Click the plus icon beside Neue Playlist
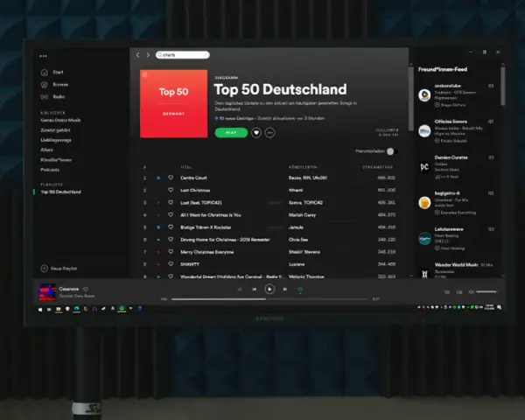 (x=45, y=269)
